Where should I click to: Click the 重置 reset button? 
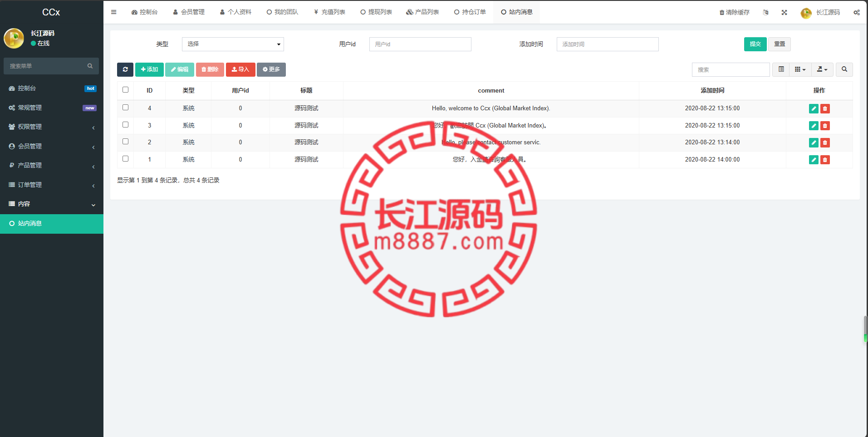pos(780,44)
